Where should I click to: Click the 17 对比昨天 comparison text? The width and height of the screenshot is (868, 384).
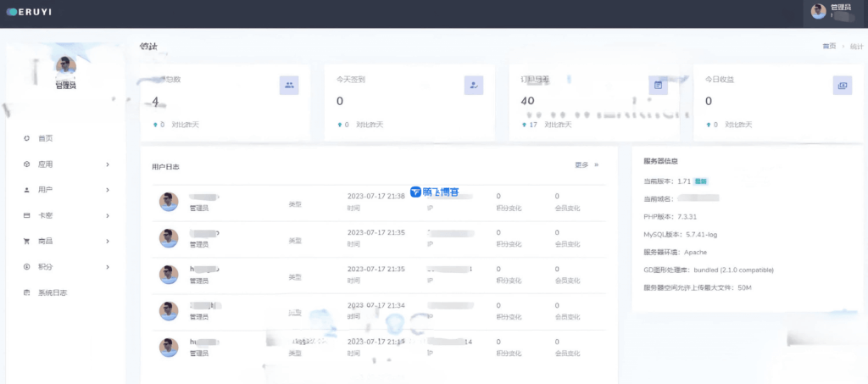[549, 125]
